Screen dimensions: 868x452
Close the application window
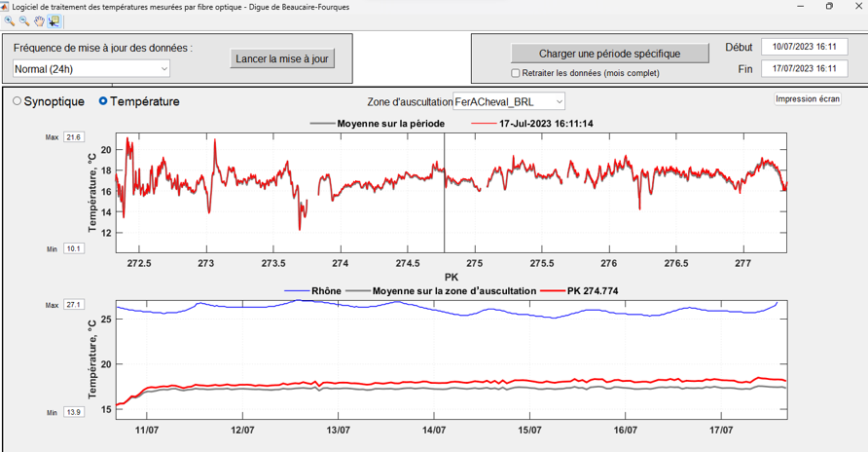(x=856, y=6)
